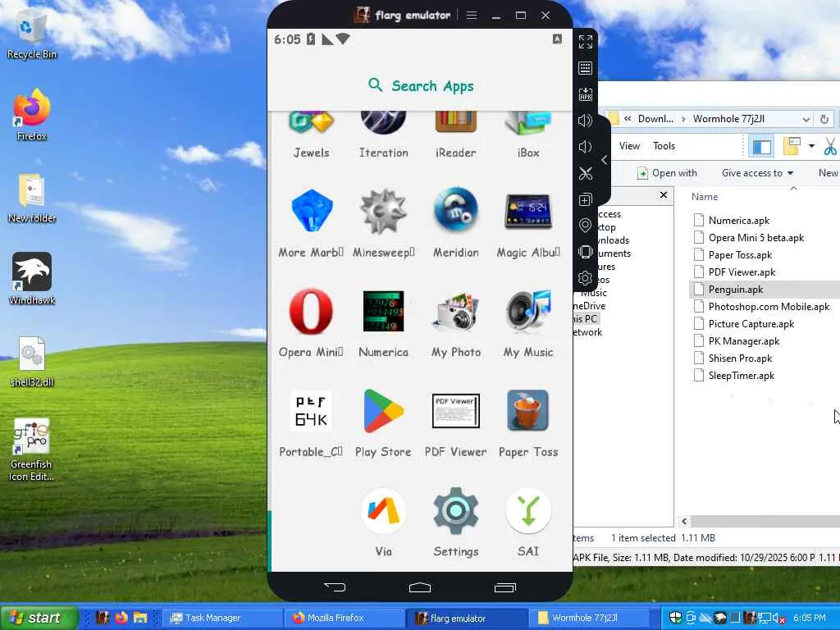
Task: Tap the Android recent apps button
Action: click(505, 587)
